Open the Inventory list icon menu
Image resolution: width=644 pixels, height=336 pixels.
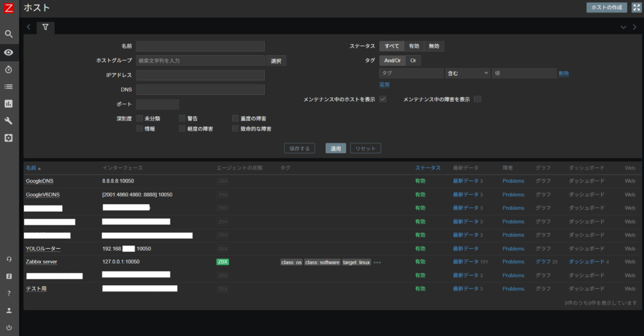[x=9, y=86]
